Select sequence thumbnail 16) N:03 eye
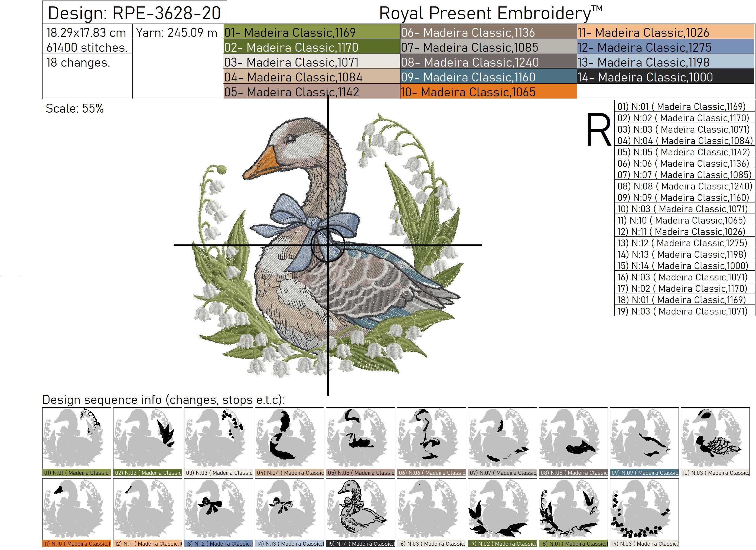This screenshot has height=550, width=756. pos(431,513)
